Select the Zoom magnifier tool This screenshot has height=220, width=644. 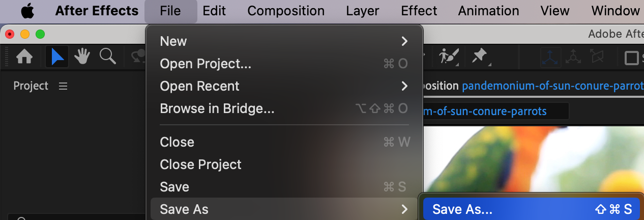pos(107,57)
